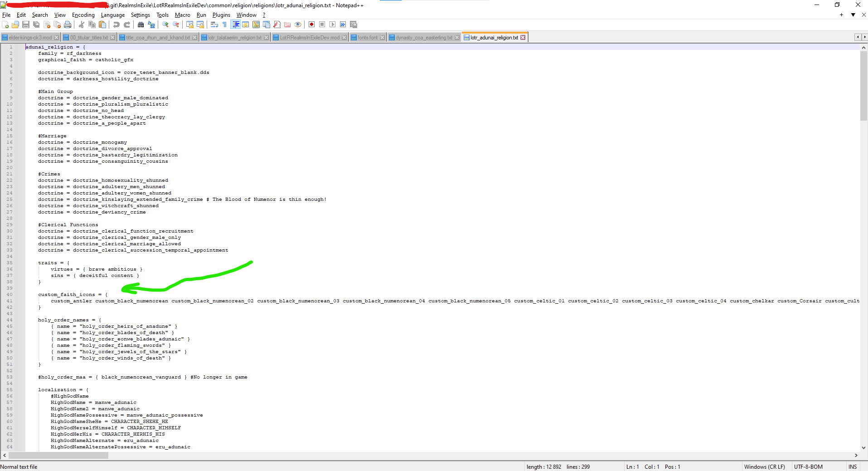
Task: Redo the edit with the Redo arrow
Action: coord(127,24)
